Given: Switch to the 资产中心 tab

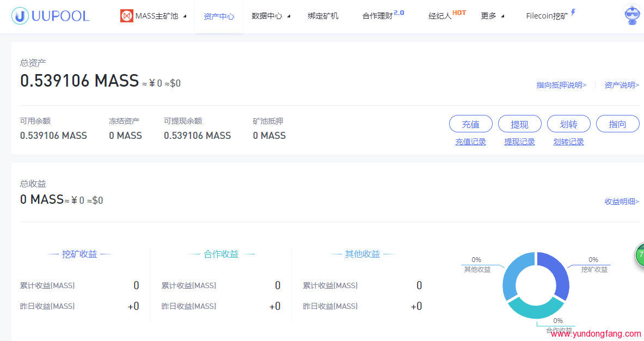Looking at the screenshot, I should pos(219,16).
